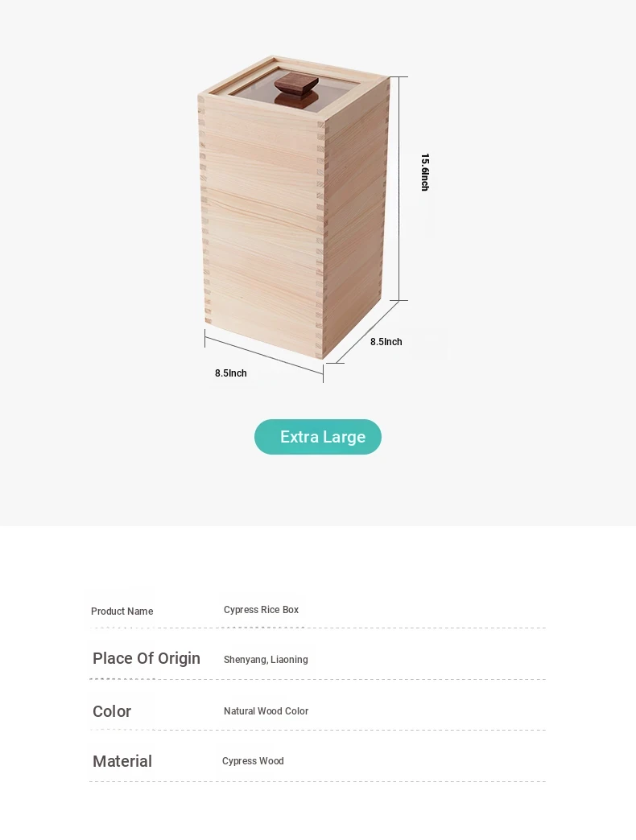The image size is (636, 840).
Task: Click the Cypress Rice Box value
Action: (x=261, y=610)
